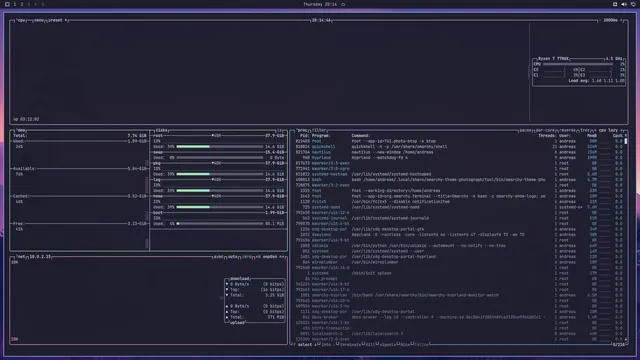The width and height of the screenshot is (640, 360).
Task: Click the MemB column header
Action: pos(592,136)
